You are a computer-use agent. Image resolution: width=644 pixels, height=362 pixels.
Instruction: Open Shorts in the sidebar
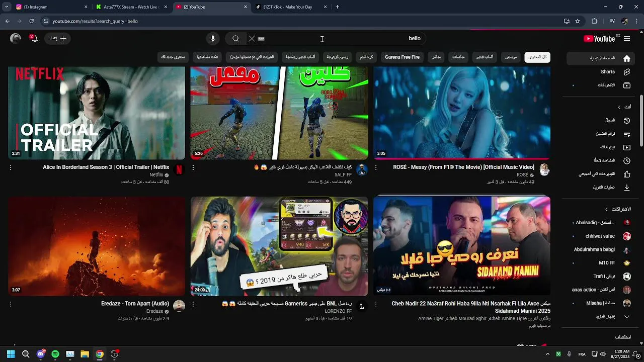point(601,72)
